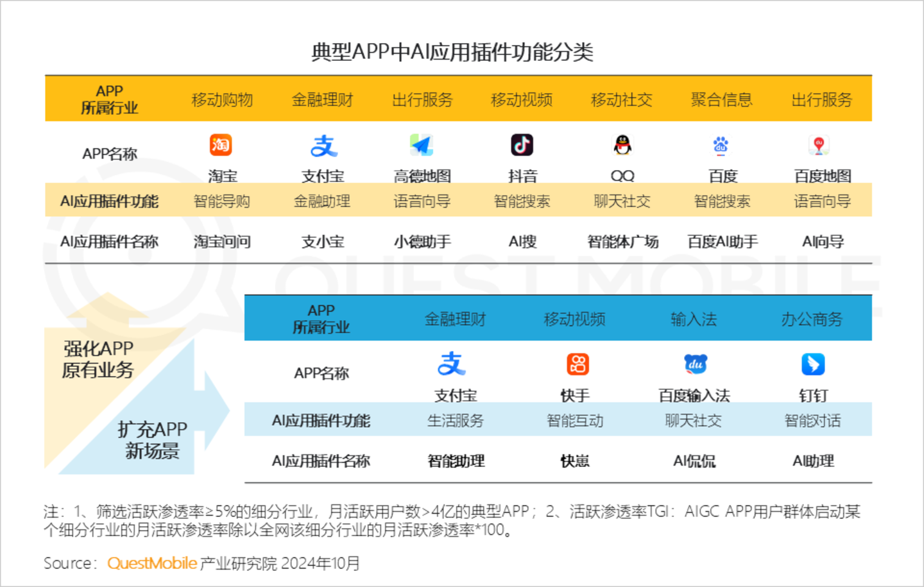The height and width of the screenshot is (587, 924).
Task: Click the Alipay icon in the blue table
Action: (452, 364)
